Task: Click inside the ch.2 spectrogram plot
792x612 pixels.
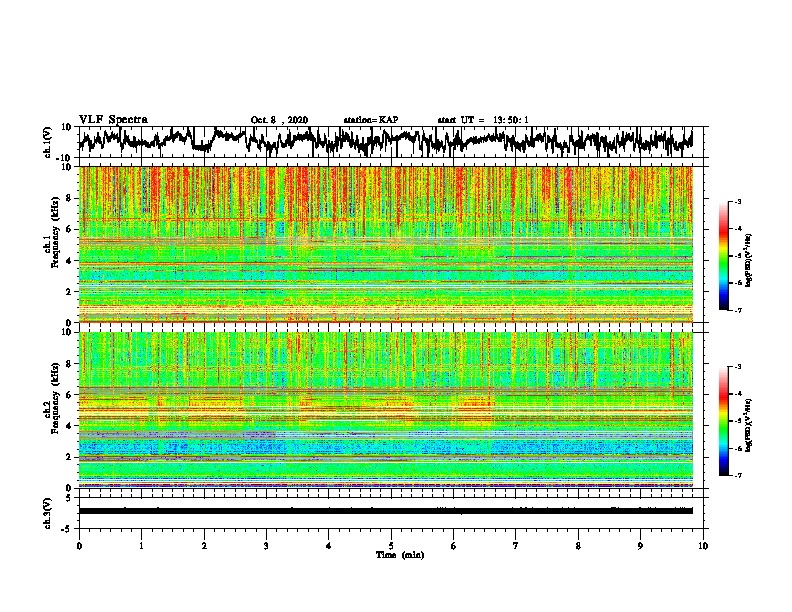Action: 386,410
